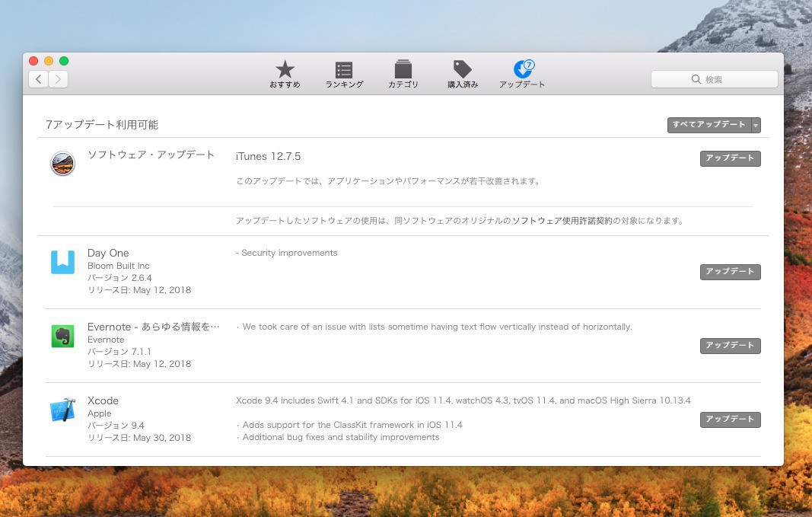This screenshot has width=812, height=517.
Task: Click リリース日: May 30, 2018 text
Action: pos(139,438)
